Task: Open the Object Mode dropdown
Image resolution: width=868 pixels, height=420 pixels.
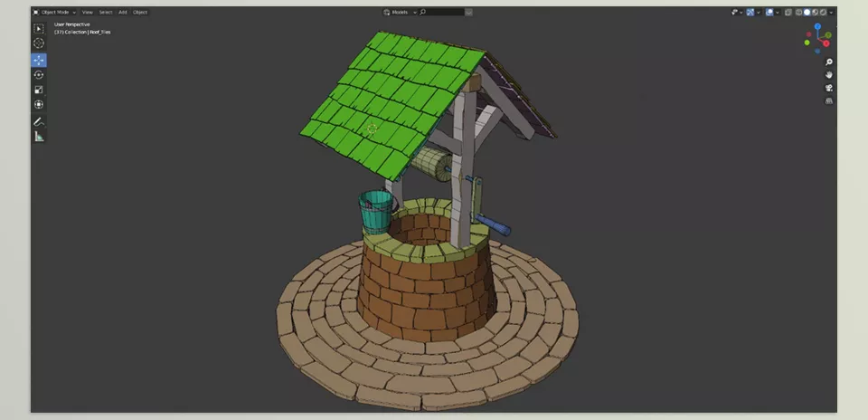Action: 55,12
